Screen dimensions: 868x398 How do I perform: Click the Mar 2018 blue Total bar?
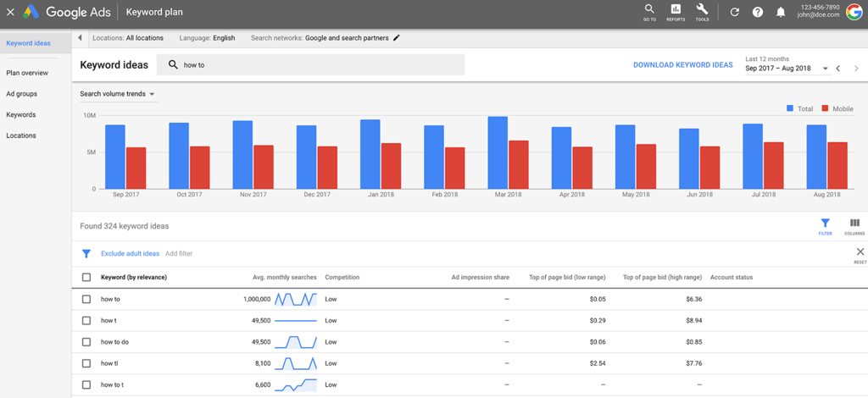(498, 152)
